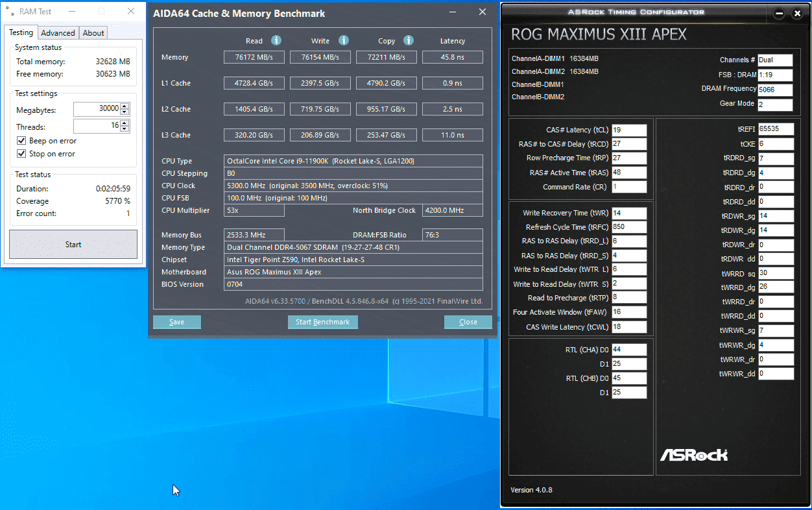This screenshot has width=812, height=510.
Task: Click the tWRWR_dg value field
Action: click(x=776, y=345)
